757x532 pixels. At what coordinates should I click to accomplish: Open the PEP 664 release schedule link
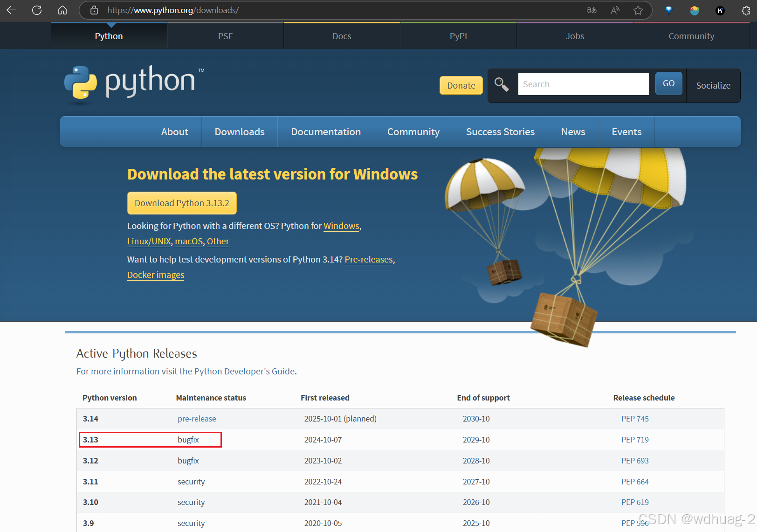[635, 482]
